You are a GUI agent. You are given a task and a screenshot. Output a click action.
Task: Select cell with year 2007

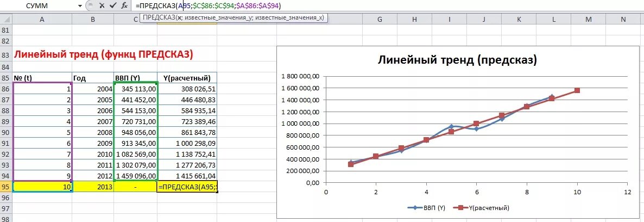point(93,121)
